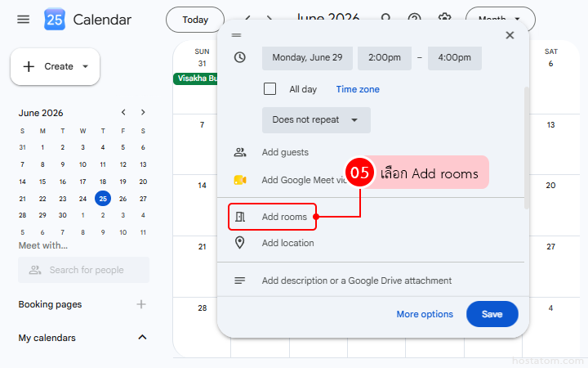Open More options
Image resolution: width=588 pixels, height=368 pixels.
(425, 314)
